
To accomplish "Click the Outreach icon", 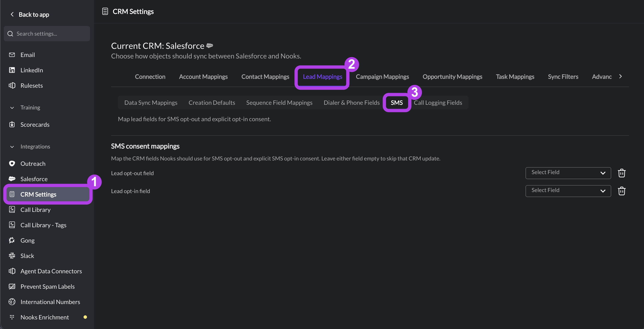I will 12,163.
